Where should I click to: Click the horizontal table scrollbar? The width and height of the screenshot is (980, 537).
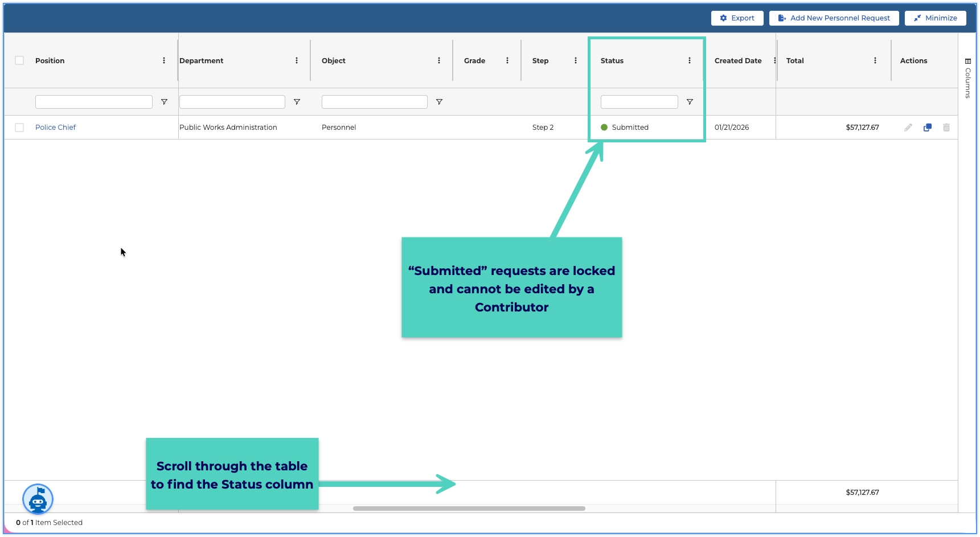click(469, 509)
